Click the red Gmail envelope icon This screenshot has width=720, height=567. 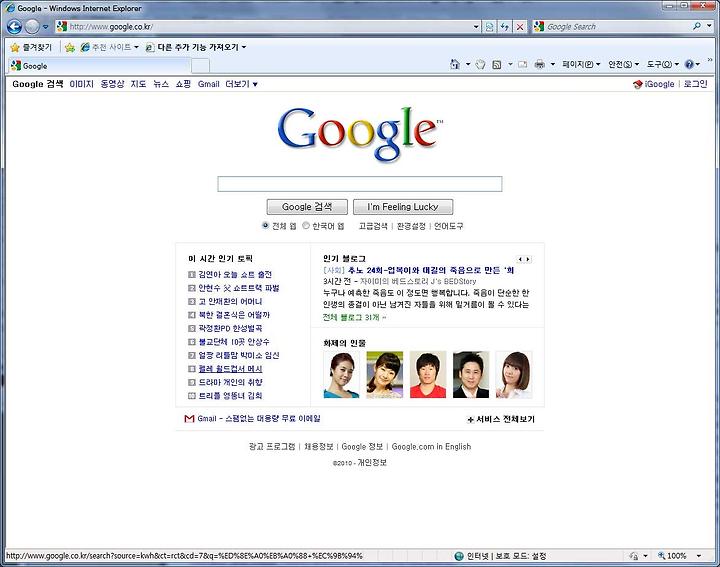[x=189, y=419]
